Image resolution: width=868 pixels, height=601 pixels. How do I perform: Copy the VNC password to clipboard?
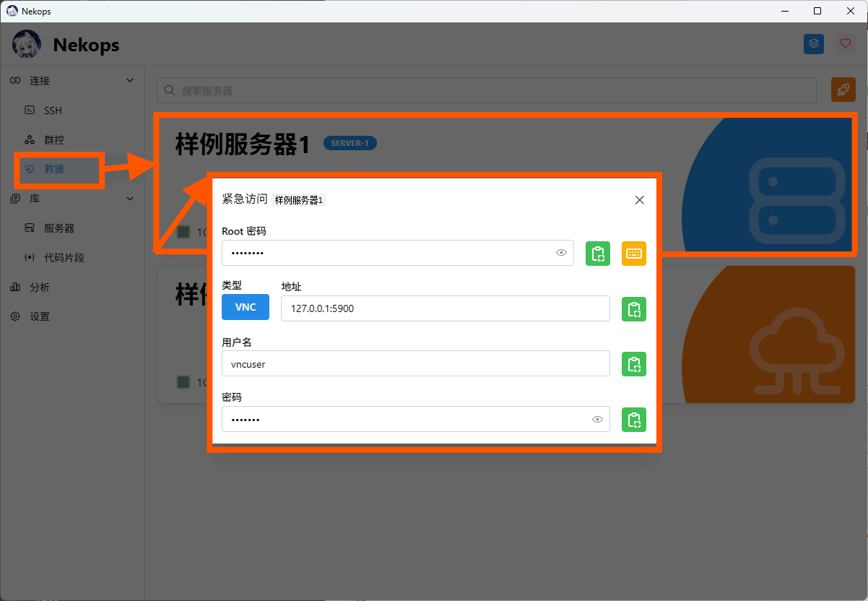point(633,420)
